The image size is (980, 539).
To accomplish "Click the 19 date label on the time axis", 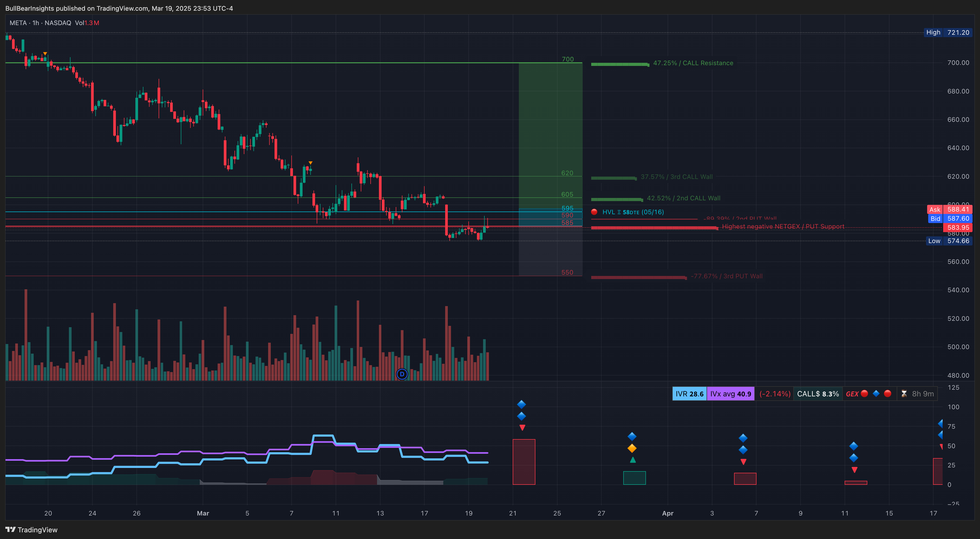I will (x=468, y=513).
